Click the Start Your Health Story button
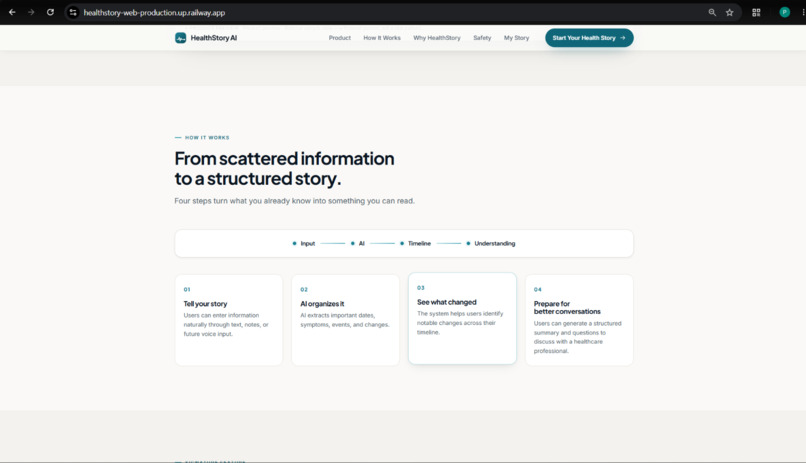The height and width of the screenshot is (463, 806). pos(589,38)
